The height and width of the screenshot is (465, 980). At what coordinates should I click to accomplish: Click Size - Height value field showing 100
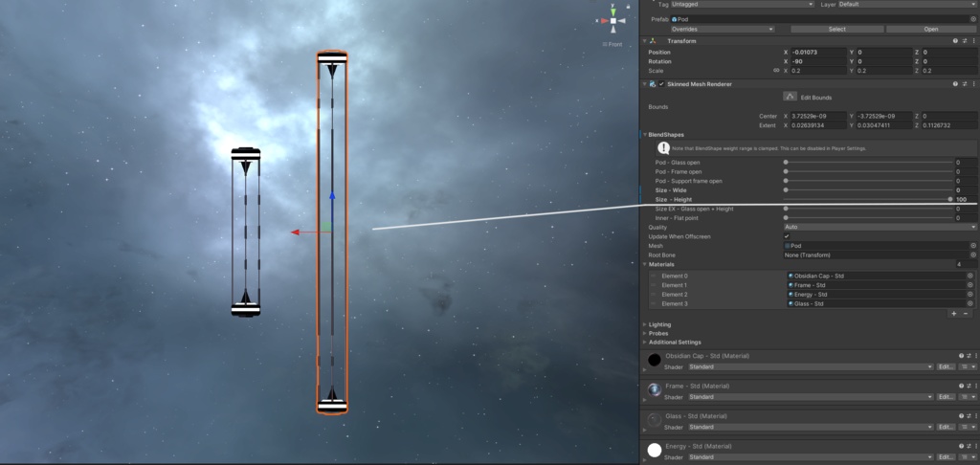tap(966, 199)
